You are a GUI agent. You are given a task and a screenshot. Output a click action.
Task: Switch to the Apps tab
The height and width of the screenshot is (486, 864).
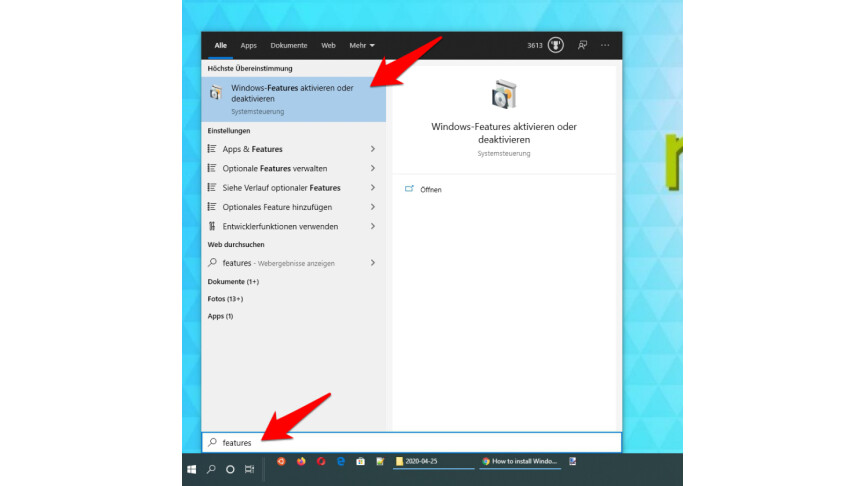[x=248, y=45]
